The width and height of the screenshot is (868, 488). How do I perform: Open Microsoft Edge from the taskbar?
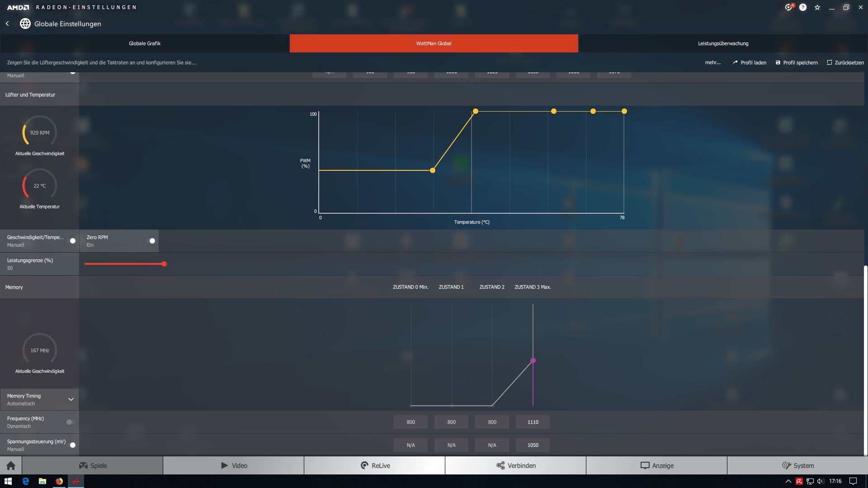pyautogui.click(x=25, y=481)
